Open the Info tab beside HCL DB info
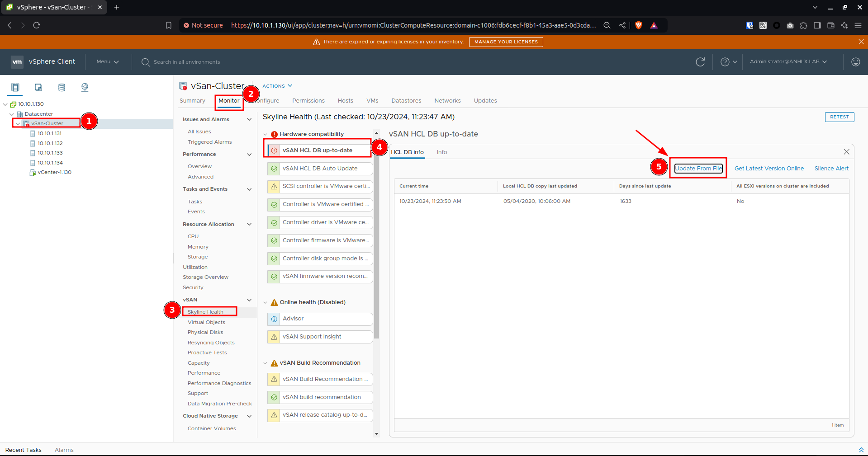This screenshot has width=868, height=456. click(442, 152)
